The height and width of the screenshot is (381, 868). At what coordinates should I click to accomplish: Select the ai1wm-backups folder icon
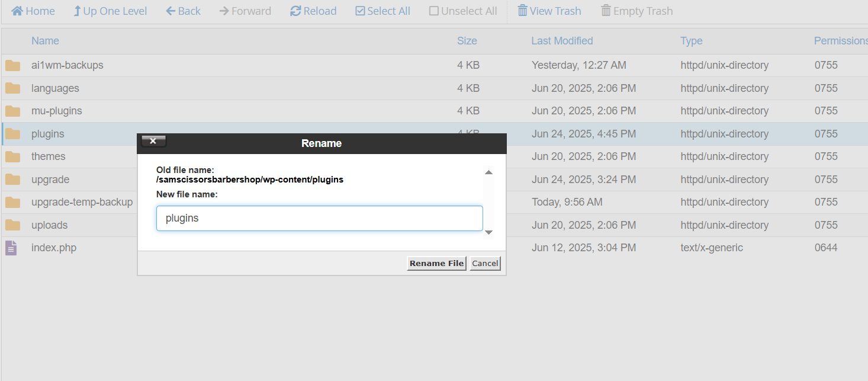[x=12, y=65]
